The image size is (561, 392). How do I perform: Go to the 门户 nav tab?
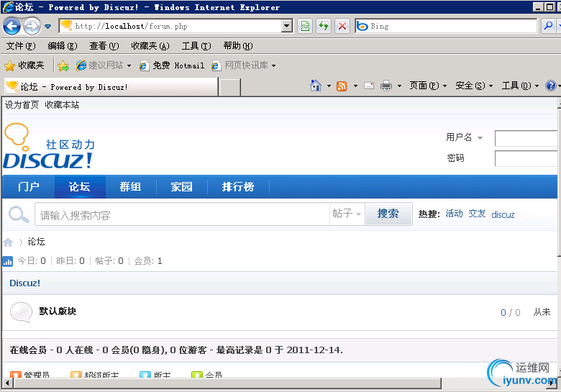(29, 187)
